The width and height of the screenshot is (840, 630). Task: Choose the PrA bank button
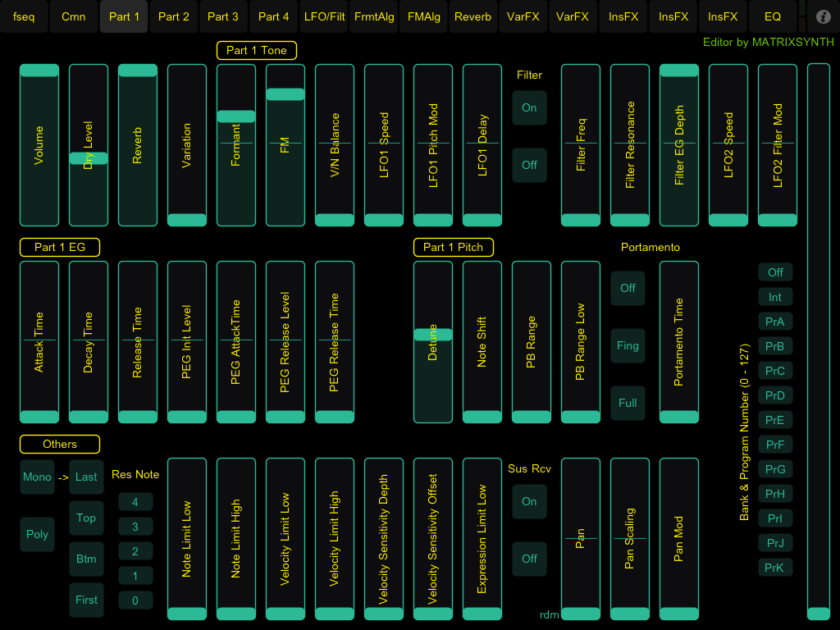tap(775, 322)
